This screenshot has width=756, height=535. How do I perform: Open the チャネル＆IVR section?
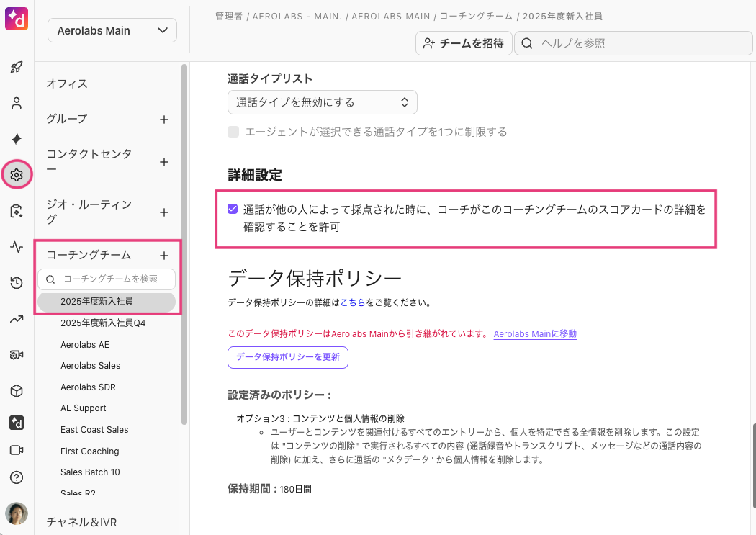coord(81,522)
